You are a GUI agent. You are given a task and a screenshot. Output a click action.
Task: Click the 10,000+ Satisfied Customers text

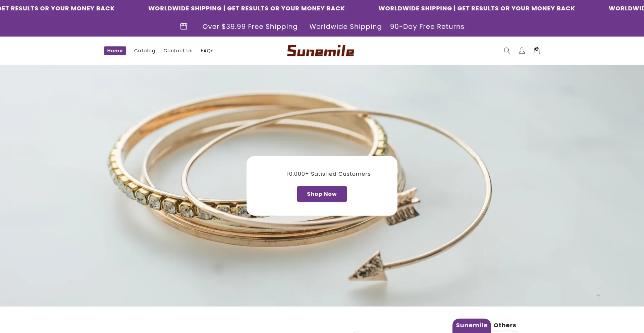(329, 174)
